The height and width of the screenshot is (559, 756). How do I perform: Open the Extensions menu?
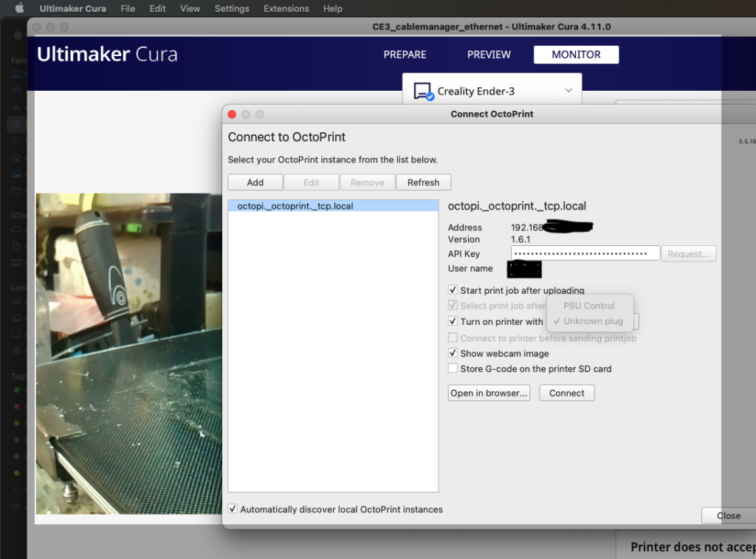pos(286,9)
